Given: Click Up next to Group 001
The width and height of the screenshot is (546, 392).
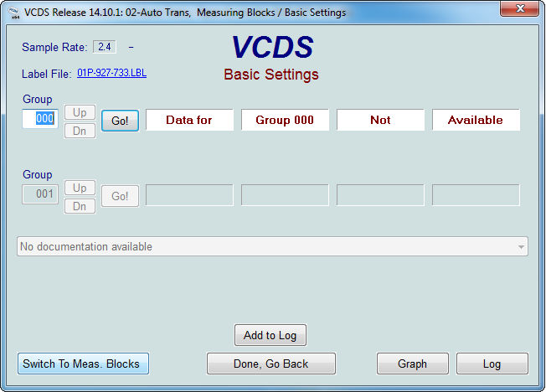Looking at the screenshot, I should point(80,188).
